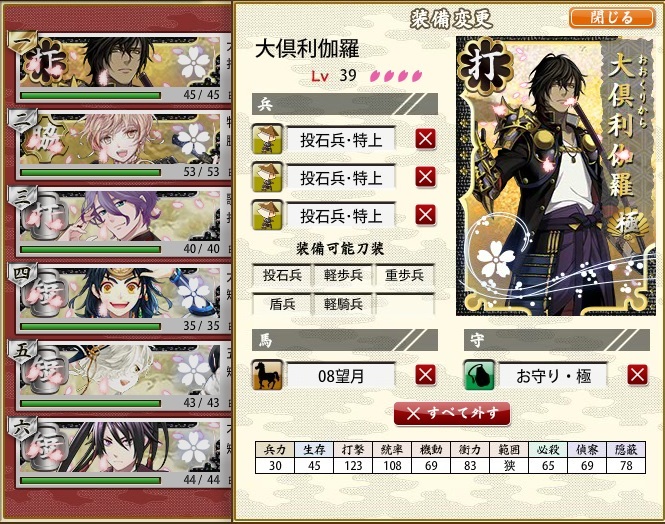This screenshot has width=665, height=524.
Task: Select the white-haired sword in slot five
Action: tap(120, 376)
